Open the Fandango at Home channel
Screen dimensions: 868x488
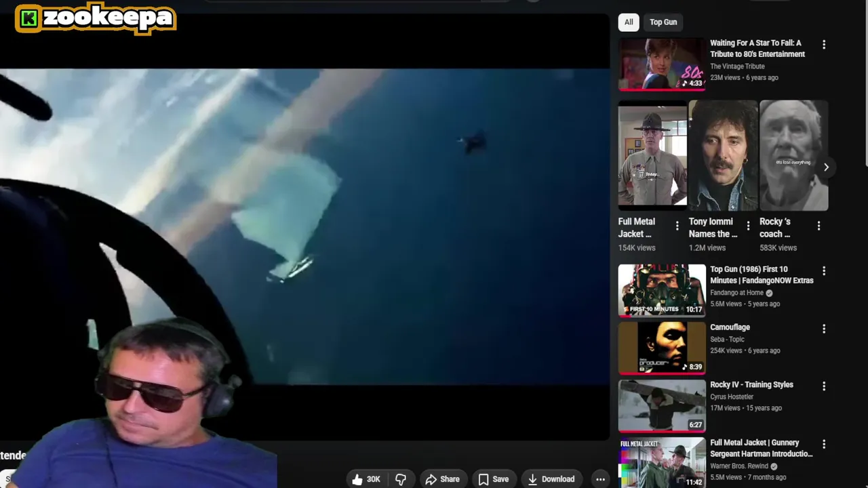pyautogui.click(x=736, y=293)
